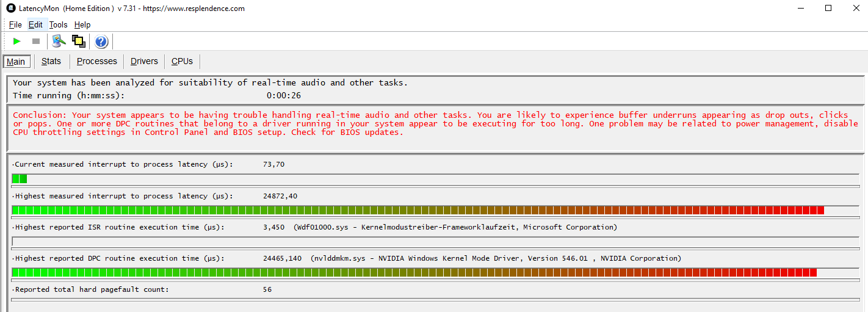Click the yellow windows toolbar icon
The image size is (868, 312).
click(78, 41)
